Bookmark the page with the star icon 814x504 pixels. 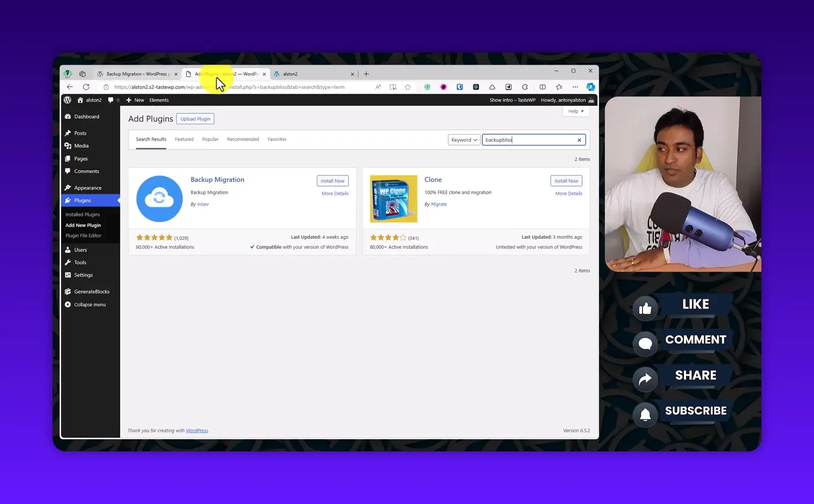408,86
